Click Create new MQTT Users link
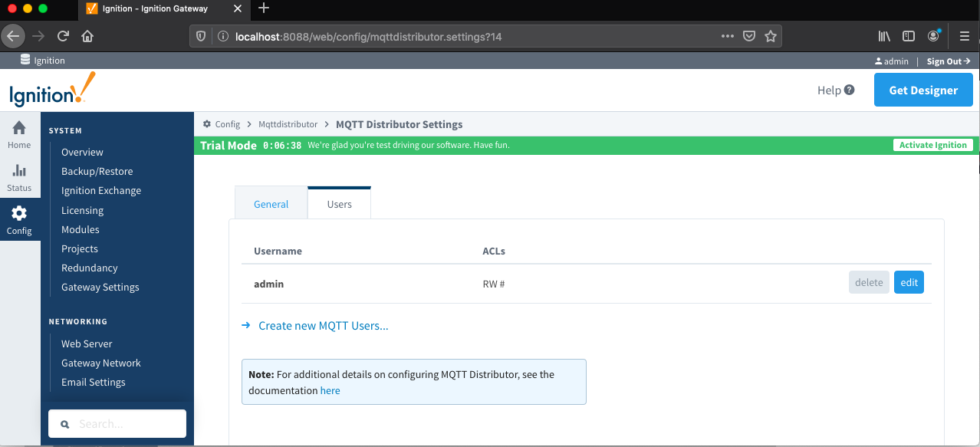The image size is (980, 447). coord(323,326)
